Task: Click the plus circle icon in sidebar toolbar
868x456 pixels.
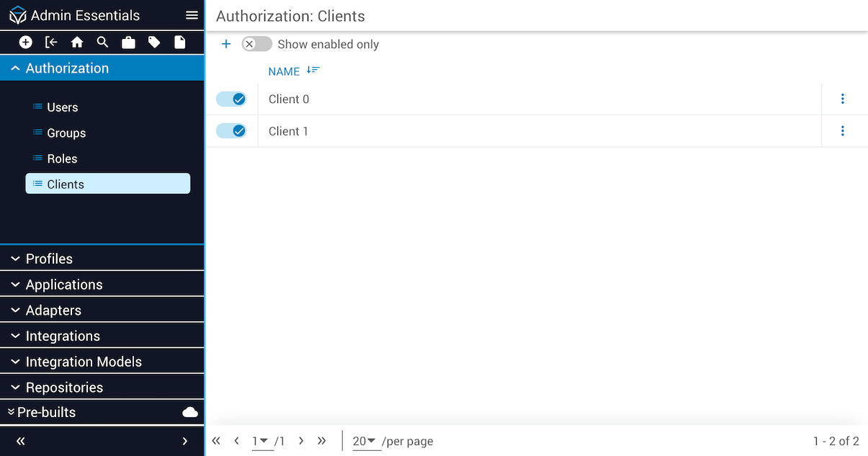Action: (x=26, y=43)
